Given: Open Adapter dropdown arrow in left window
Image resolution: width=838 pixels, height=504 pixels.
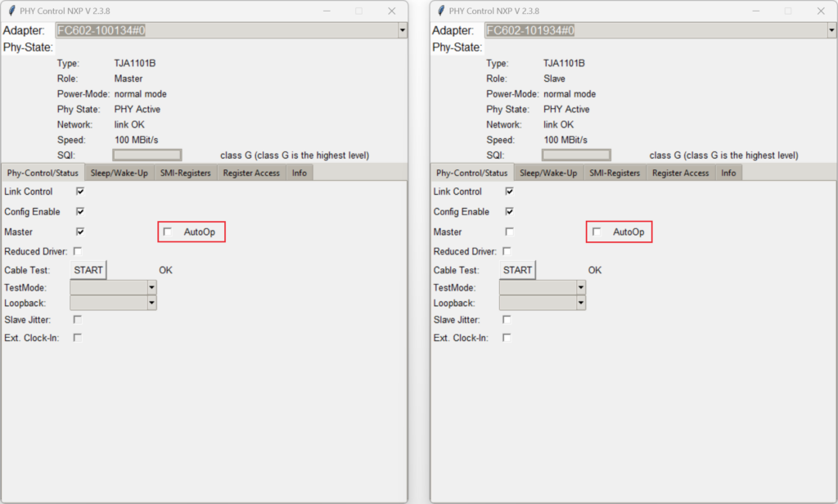Looking at the screenshot, I should (x=403, y=30).
